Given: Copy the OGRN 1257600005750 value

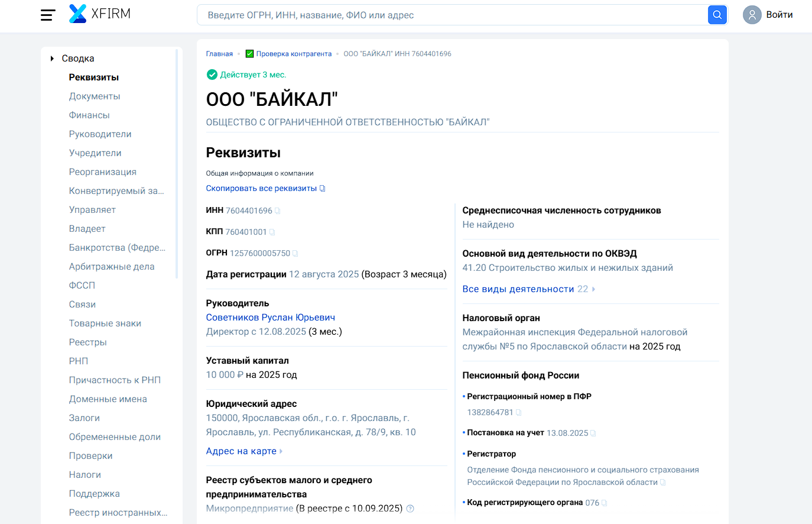Looking at the screenshot, I should click(295, 254).
